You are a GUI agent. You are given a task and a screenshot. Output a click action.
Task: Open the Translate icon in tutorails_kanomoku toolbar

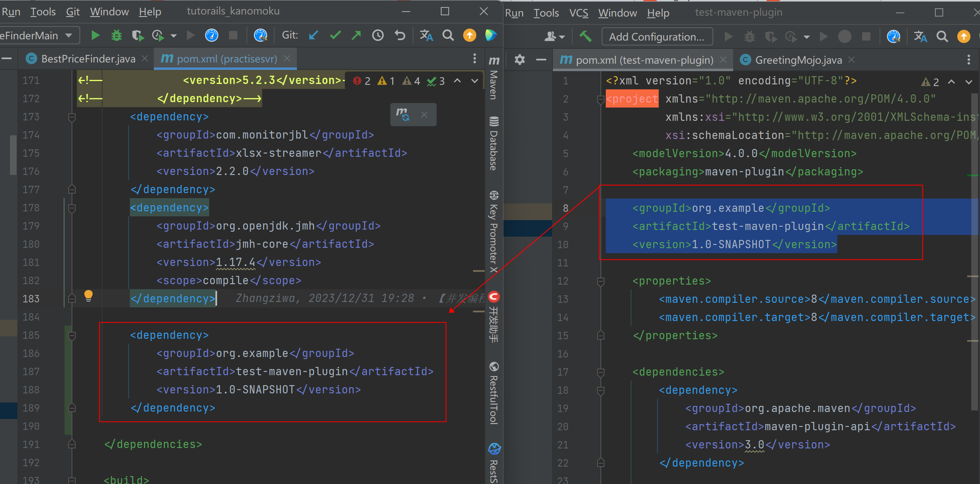point(426,36)
